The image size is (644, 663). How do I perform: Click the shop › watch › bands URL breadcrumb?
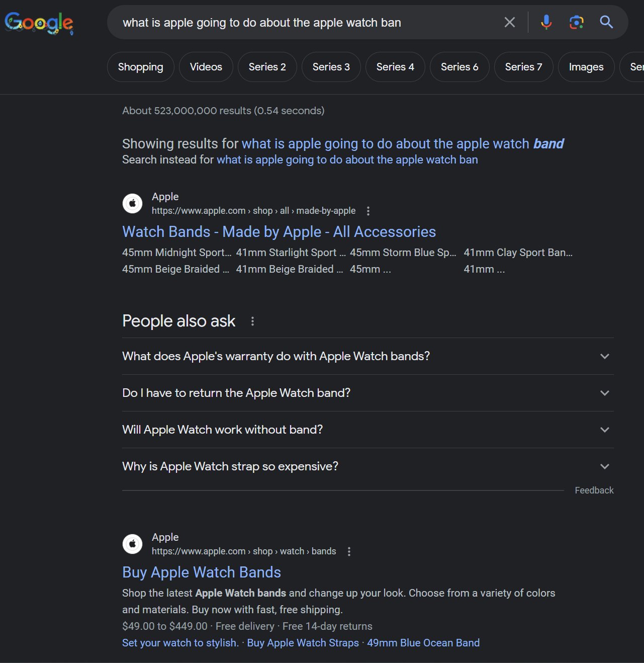point(244,551)
